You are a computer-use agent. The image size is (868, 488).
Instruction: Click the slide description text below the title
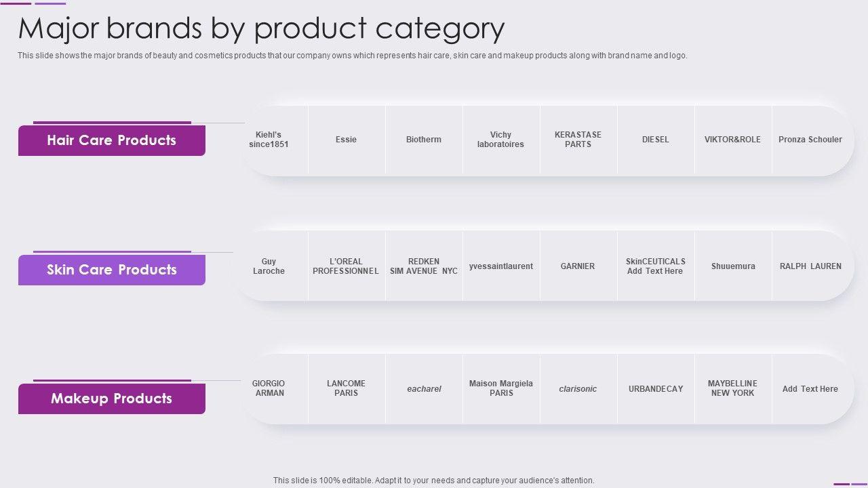tap(352, 56)
